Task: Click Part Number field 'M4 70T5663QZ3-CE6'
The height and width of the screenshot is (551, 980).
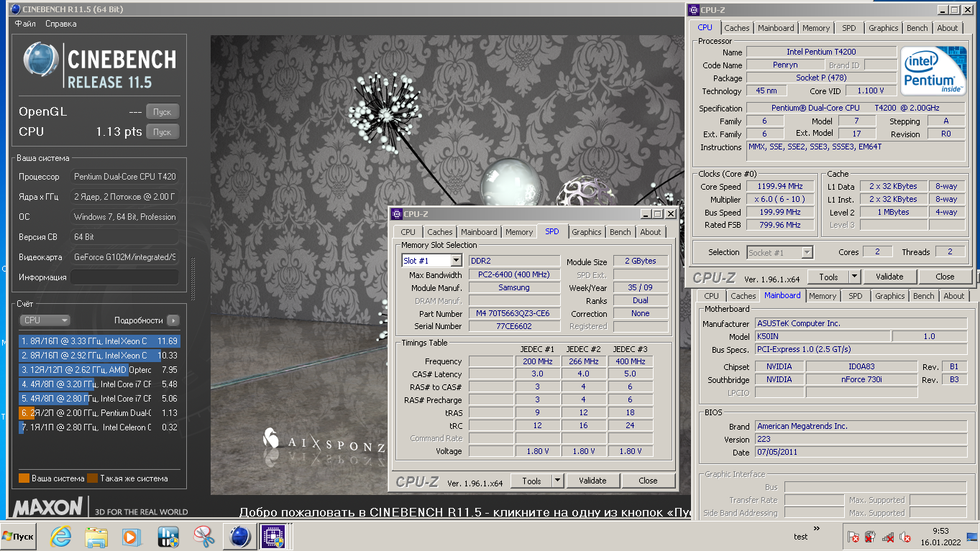Action: (514, 314)
